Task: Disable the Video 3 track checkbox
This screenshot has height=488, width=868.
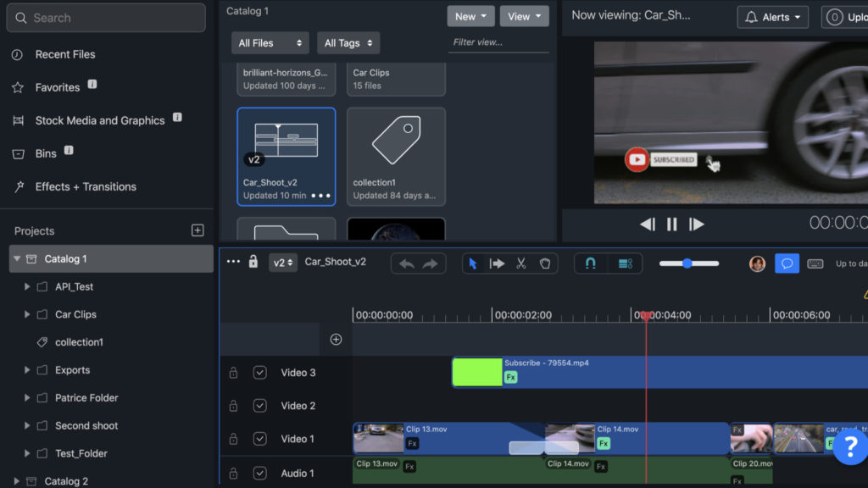Action: 260,373
